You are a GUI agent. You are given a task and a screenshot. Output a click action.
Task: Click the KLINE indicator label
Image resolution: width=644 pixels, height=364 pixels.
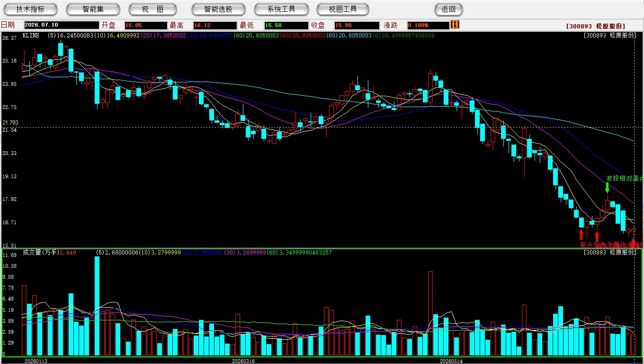click(x=31, y=36)
